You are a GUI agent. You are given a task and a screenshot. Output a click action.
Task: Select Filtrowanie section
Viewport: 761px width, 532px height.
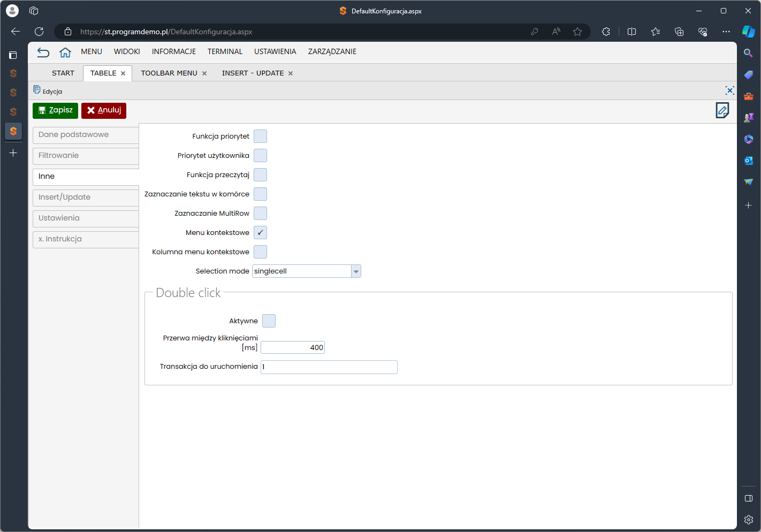pyautogui.click(x=86, y=156)
